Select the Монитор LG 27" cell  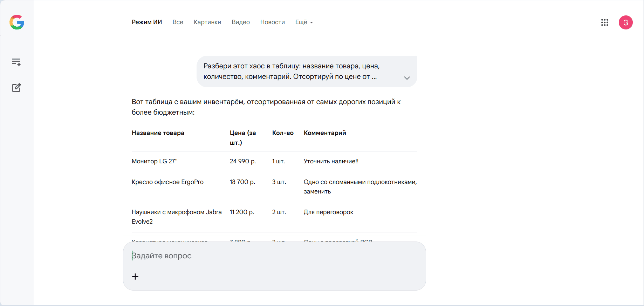[155, 161]
